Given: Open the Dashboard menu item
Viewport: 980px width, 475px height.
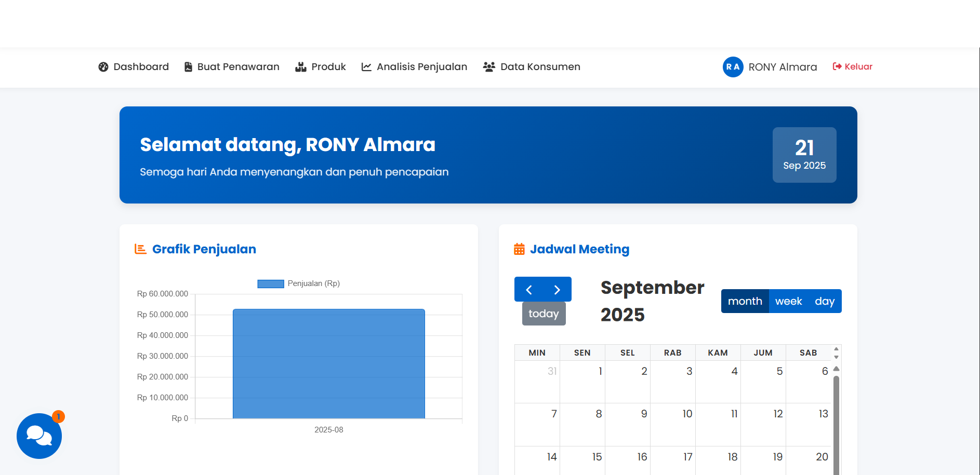Looking at the screenshot, I should coord(134,66).
